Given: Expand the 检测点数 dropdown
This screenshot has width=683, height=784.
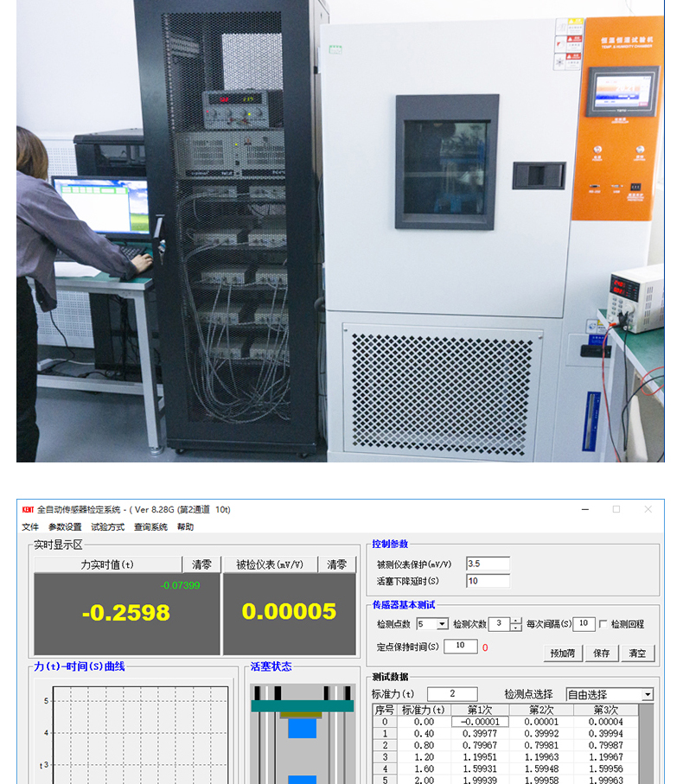Looking at the screenshot, I should 443,625.
